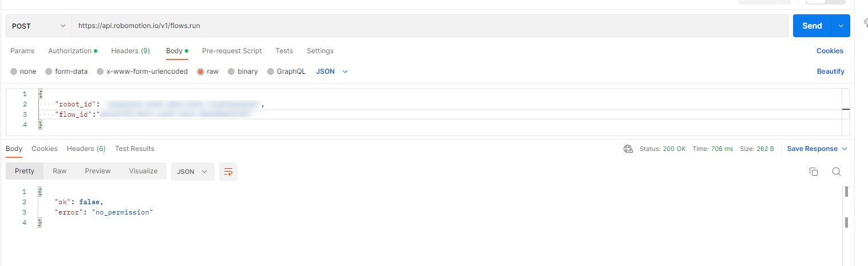
Task: Switch to the Authorization tab
Action: pos(72,51)
